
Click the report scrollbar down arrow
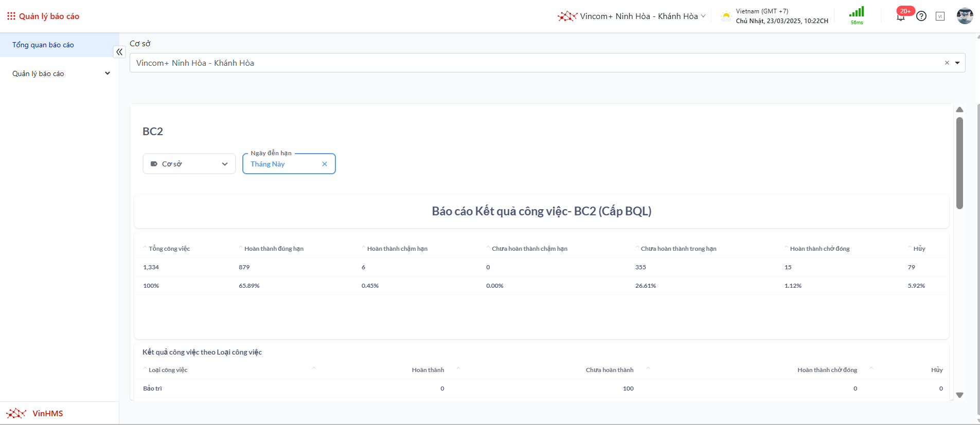(959, 395)
